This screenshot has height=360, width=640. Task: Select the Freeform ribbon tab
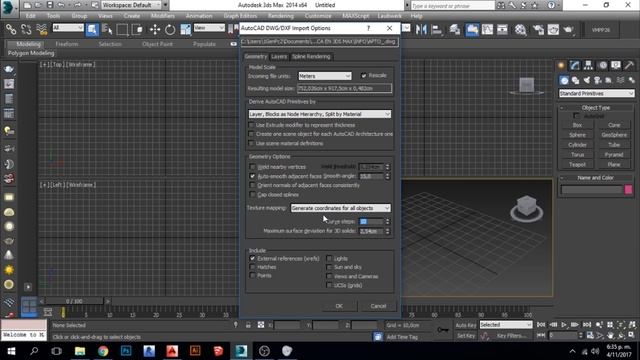[x=67, y=44]
